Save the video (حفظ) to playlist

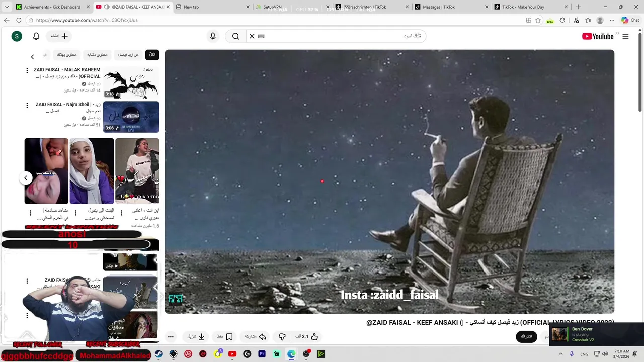[x=225, y=337]
